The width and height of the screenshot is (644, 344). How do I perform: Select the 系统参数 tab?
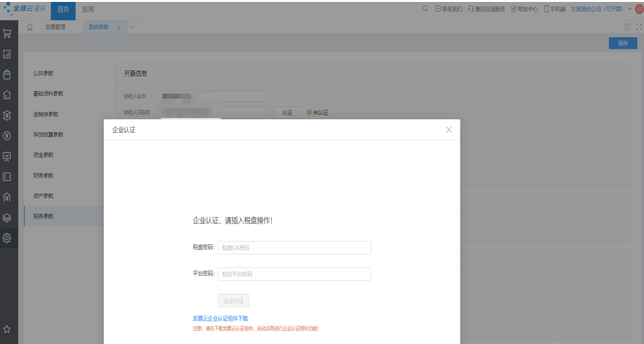coord(99,27)
